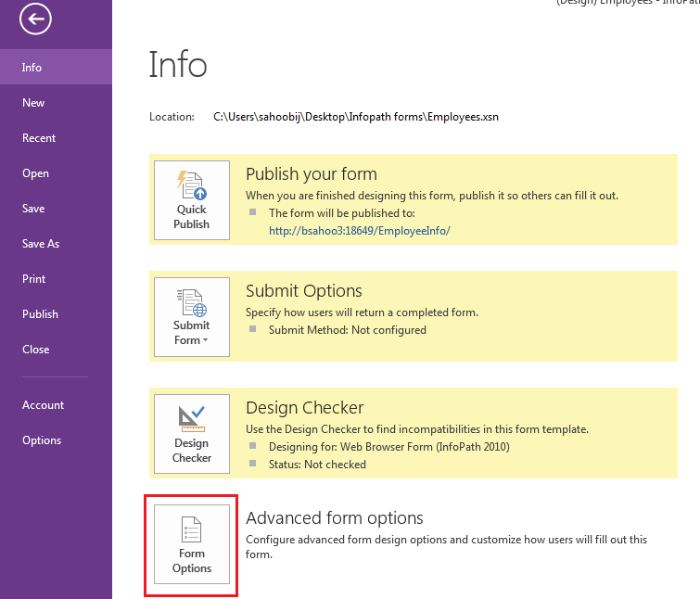Open Options in the sidebar
The height and width of the screenshot is (599, 700).
[x=56, y=440]
